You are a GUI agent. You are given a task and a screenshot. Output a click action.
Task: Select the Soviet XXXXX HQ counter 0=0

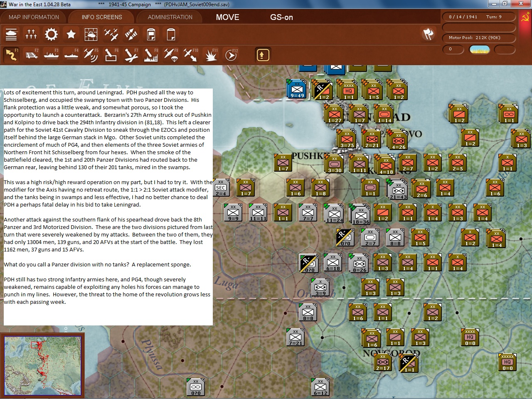(x=507, y=362)
